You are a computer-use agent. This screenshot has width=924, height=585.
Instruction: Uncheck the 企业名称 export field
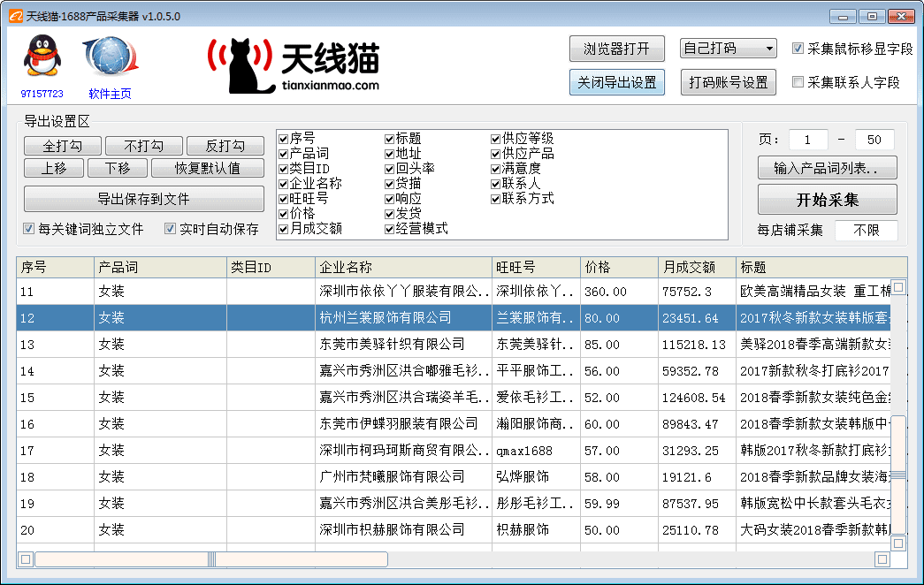click(284, 184)
